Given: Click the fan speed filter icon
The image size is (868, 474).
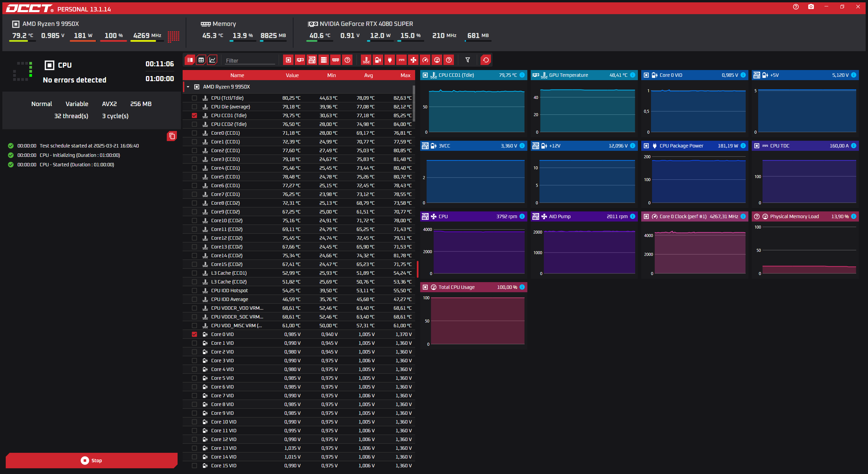Looking at the screenshot, I should (413, 60).
